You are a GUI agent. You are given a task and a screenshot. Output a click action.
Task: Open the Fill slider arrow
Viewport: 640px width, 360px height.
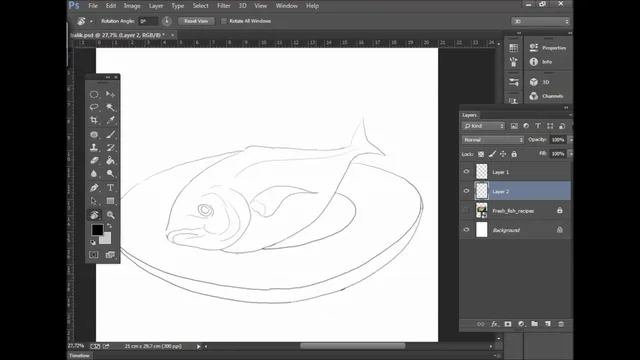(571, 154)
